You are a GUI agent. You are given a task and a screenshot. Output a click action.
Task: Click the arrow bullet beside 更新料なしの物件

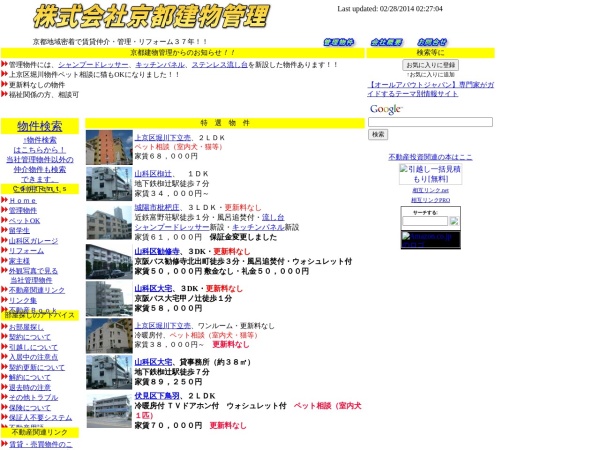(4, 85)
